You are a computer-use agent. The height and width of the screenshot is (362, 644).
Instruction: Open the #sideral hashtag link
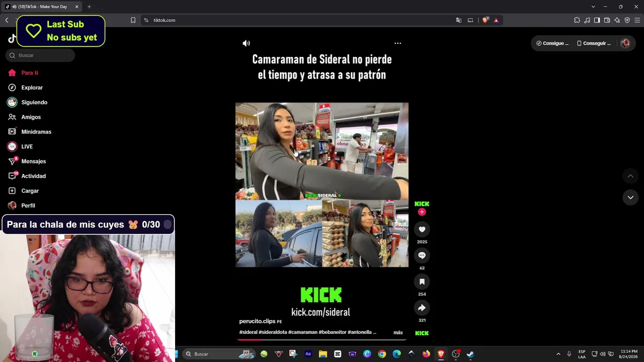coord(248,332)
